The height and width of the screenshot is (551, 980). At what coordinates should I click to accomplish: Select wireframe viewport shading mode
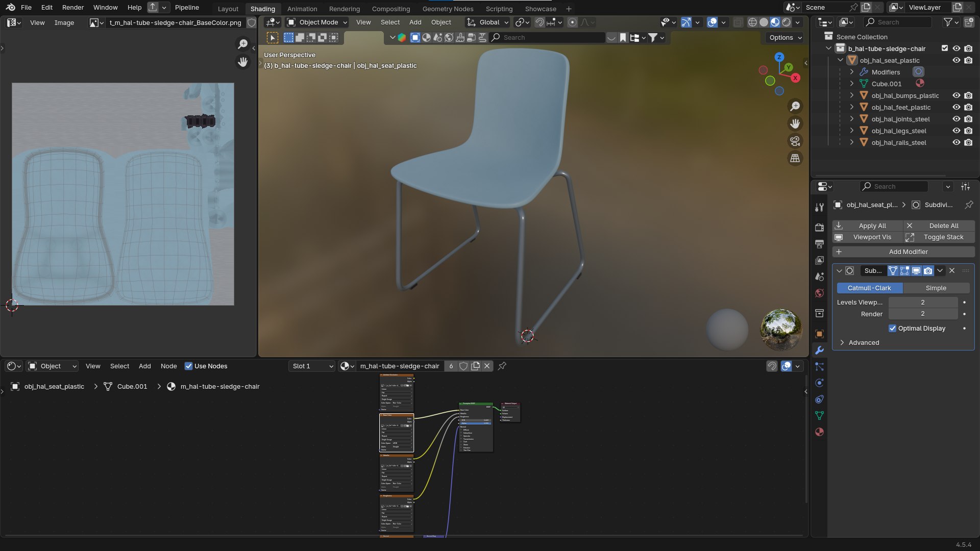click(x=752, y=22)
